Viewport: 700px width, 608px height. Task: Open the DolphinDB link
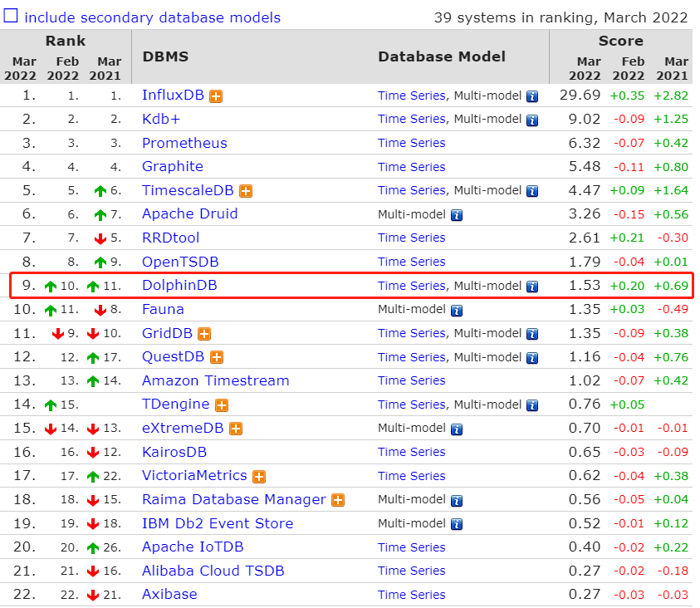179,285
